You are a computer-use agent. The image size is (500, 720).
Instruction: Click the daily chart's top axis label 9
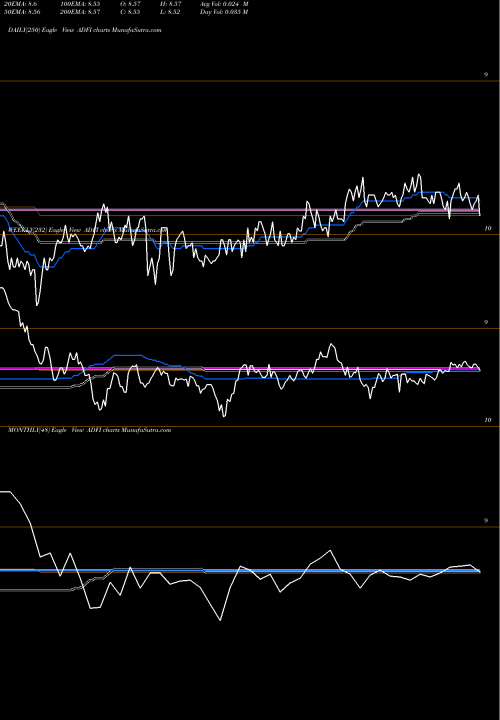(486, 74)
